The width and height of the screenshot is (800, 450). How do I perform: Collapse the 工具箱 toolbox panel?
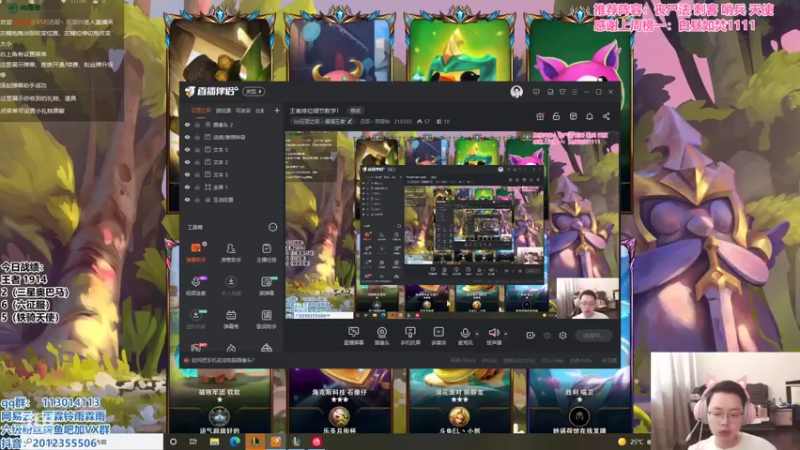(273, 227)
